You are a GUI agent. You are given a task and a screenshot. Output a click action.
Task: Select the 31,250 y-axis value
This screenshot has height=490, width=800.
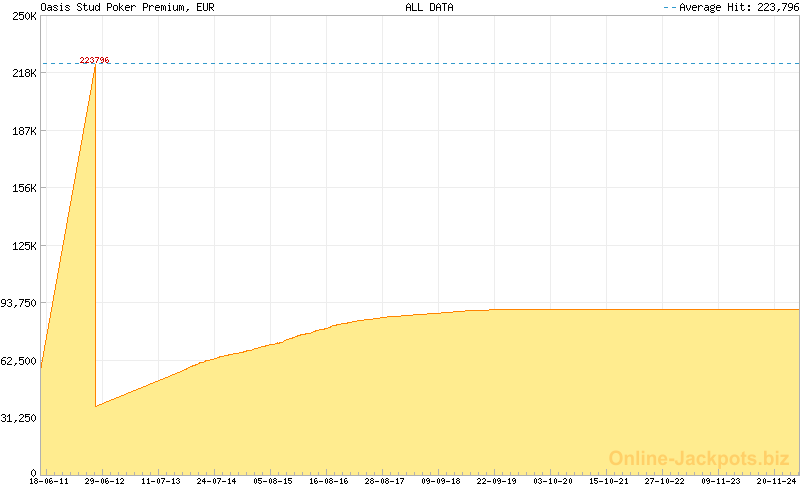[x=19, y=418]
